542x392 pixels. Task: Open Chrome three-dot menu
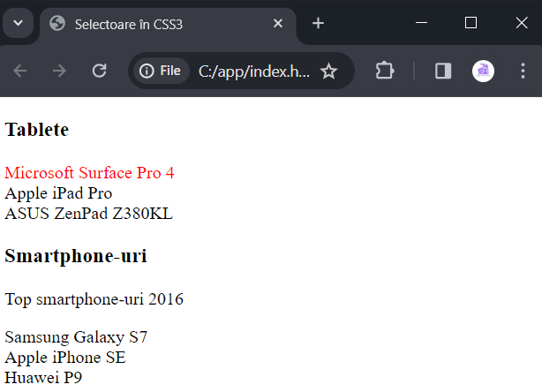(523, 72)
